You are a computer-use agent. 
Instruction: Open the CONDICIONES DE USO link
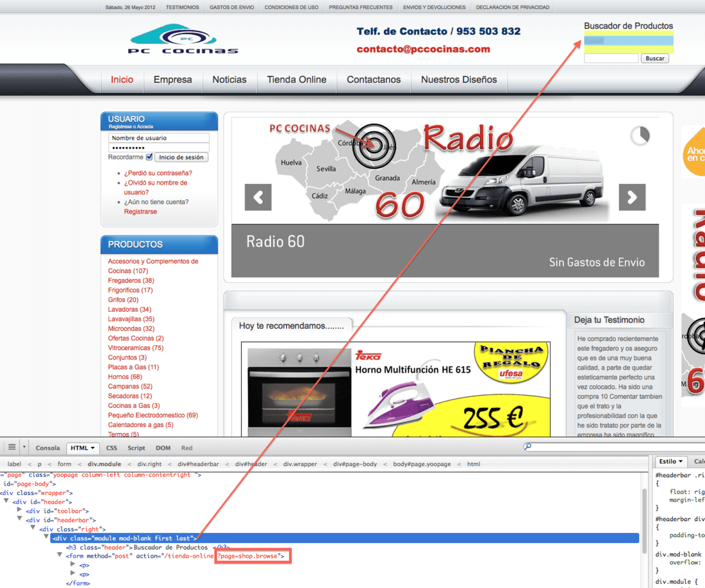pos(292,7)
